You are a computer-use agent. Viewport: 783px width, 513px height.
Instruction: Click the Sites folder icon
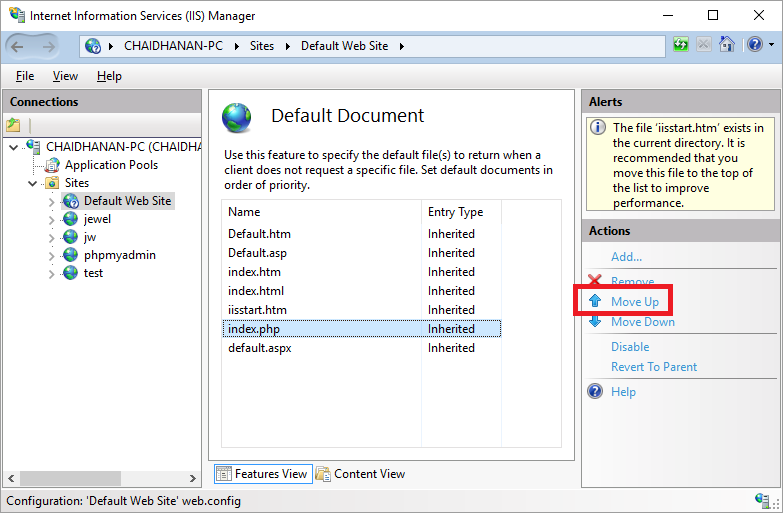(52, 183)
